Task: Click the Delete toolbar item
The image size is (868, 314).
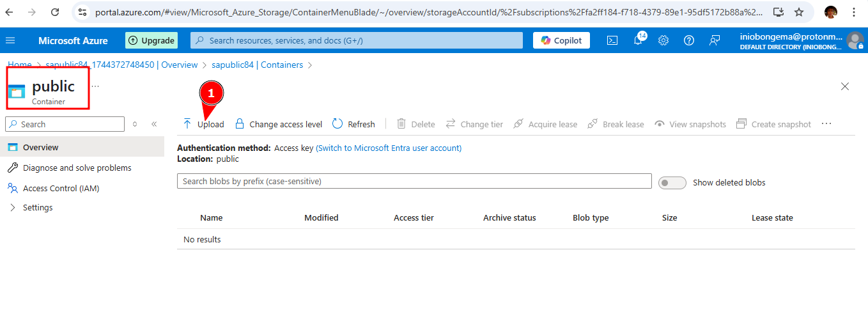Action: pos(415,124)
